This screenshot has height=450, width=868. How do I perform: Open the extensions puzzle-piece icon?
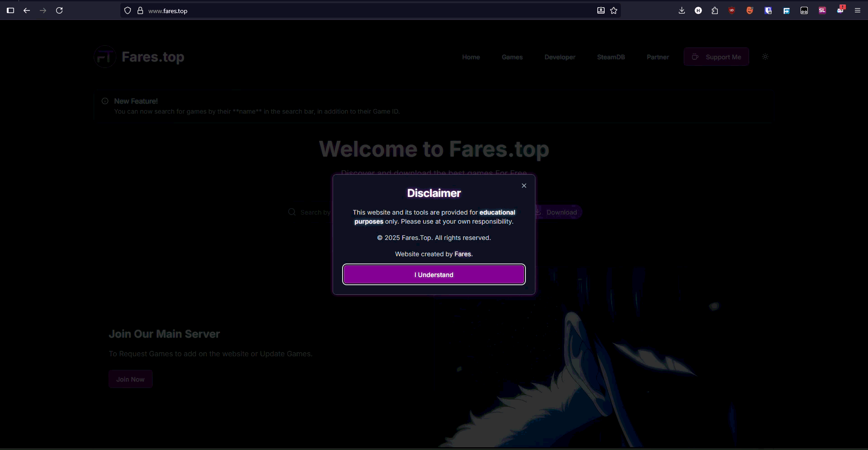click(715, 10)
